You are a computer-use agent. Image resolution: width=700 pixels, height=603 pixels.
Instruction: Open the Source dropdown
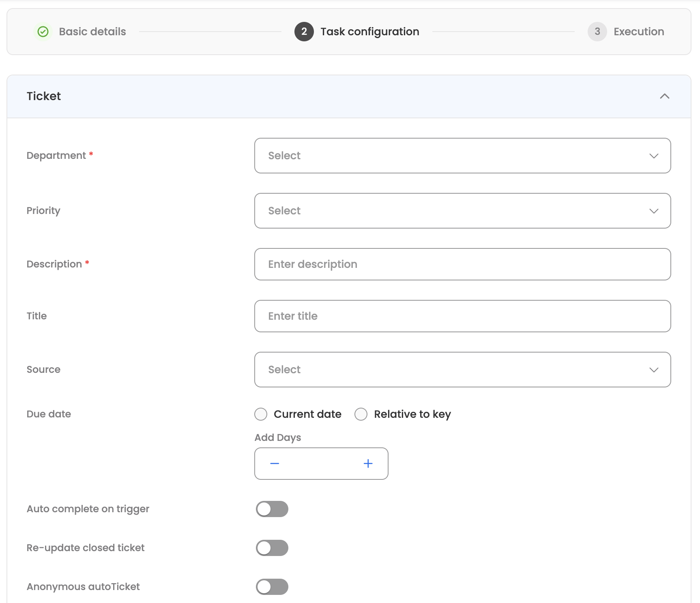462,370
